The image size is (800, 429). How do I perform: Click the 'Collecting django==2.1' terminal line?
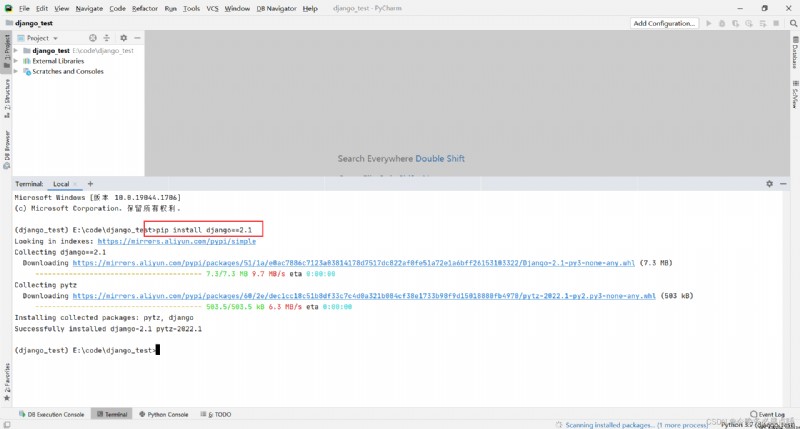pos(60,253)
